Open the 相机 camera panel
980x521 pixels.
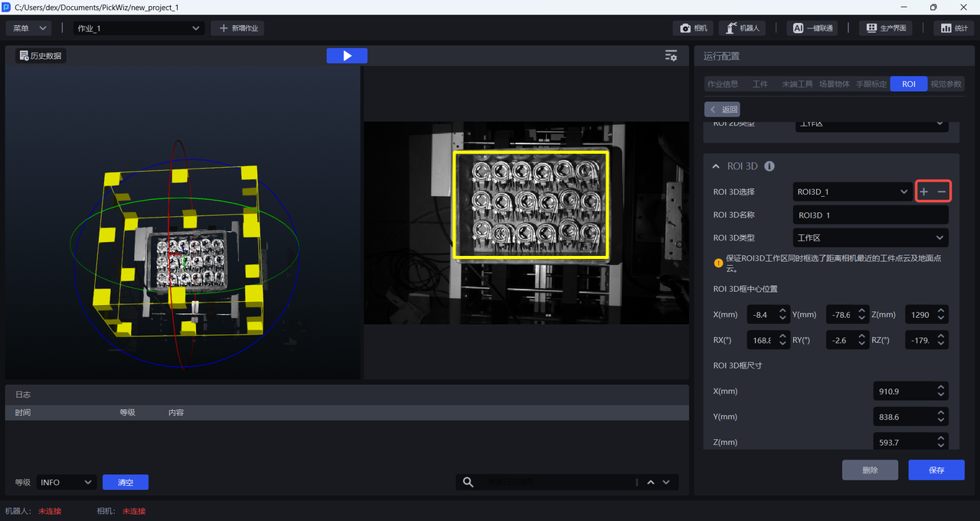tap(694, 28)
